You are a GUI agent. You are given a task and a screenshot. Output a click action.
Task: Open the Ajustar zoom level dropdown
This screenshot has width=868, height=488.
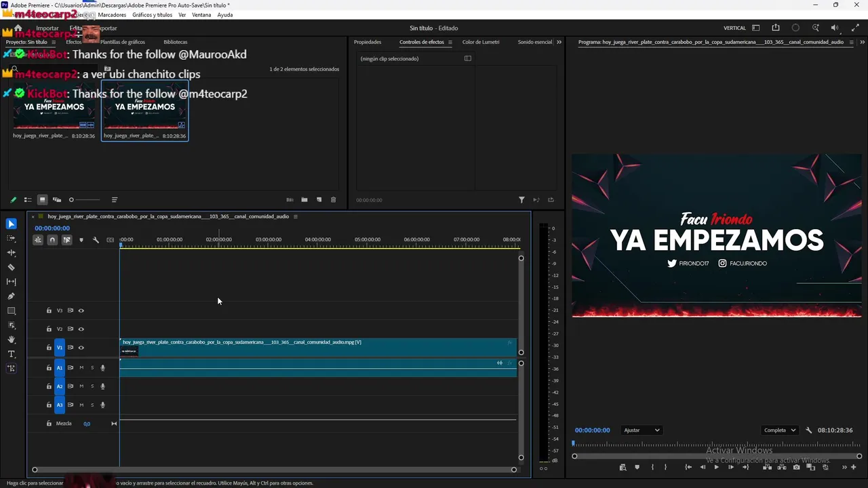click(x=642, y=430)
